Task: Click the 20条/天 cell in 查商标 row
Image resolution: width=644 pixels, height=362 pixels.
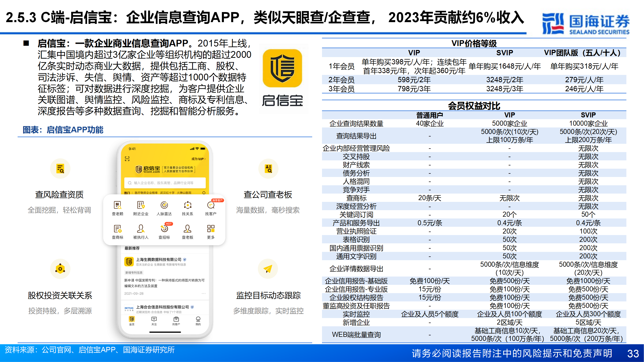Action: coord(430,198)
